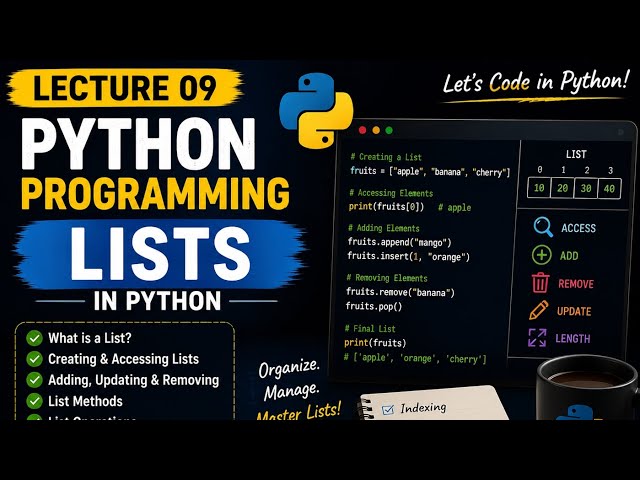
Task: Click the LECTURE 09 banner
Action: coord(125,88)
